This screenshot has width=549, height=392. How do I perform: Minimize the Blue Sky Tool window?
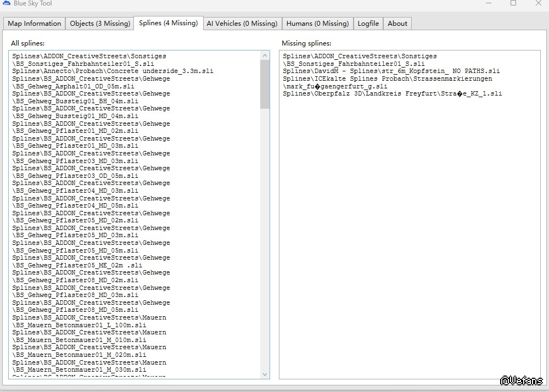point(489,3)
